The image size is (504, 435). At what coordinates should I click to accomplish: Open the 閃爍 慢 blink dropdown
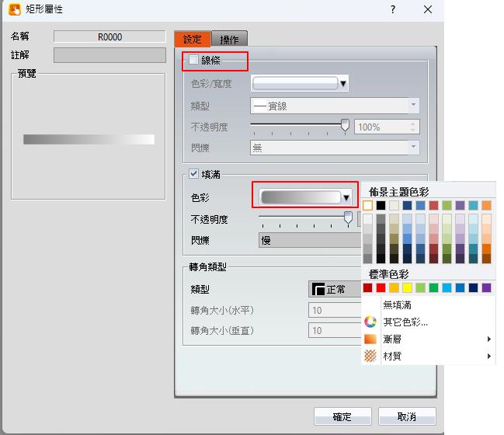tap(311, 241)
